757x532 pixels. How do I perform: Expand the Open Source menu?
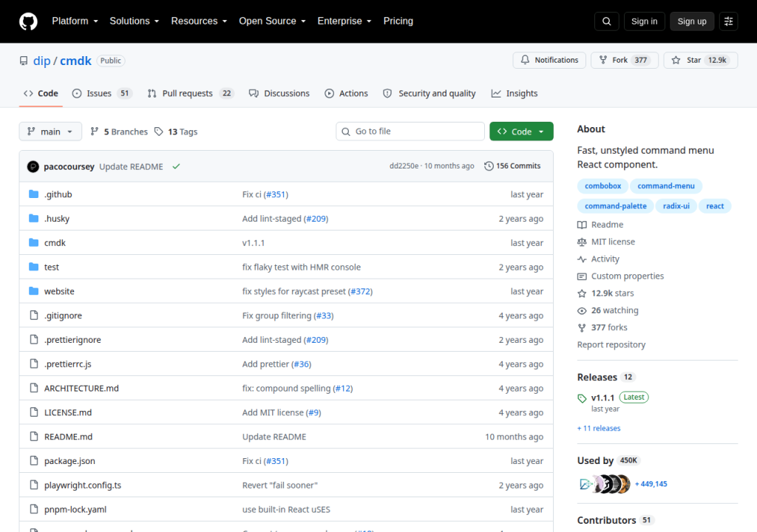pyautogui.click(x=272, y=21)
